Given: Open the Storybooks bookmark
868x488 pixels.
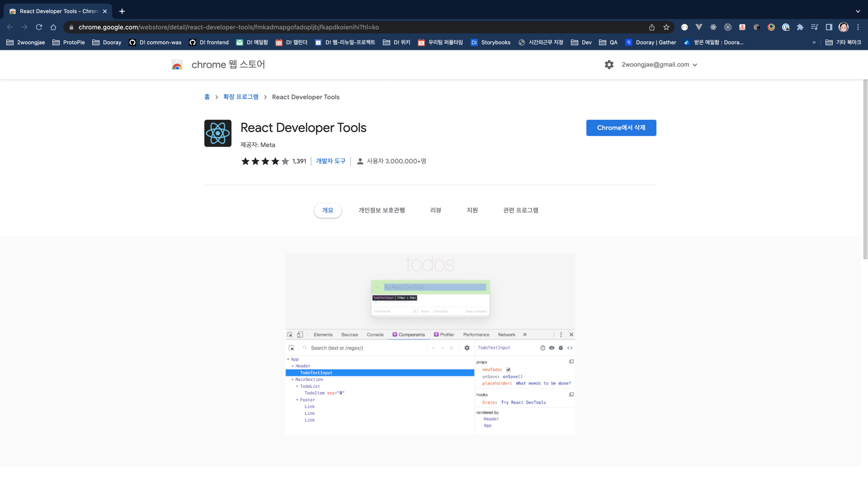Looking at the screenshot, I should click(x=490, y=42).
